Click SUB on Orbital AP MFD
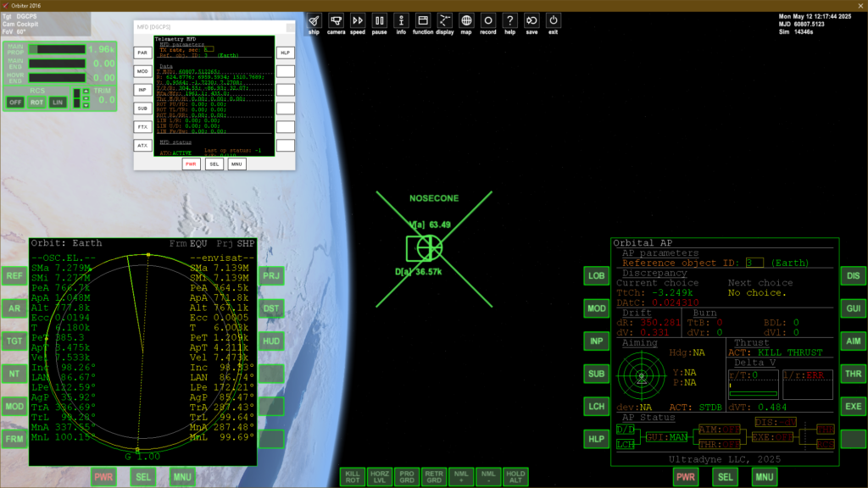The image size is (868, 488). click(x=596, y=374)
